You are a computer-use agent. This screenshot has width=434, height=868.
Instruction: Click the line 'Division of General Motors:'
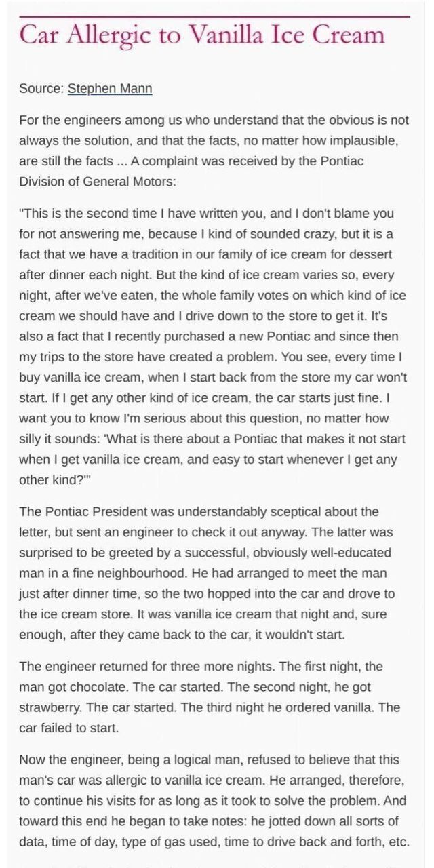pyautogui.click(x=104, y=182)
